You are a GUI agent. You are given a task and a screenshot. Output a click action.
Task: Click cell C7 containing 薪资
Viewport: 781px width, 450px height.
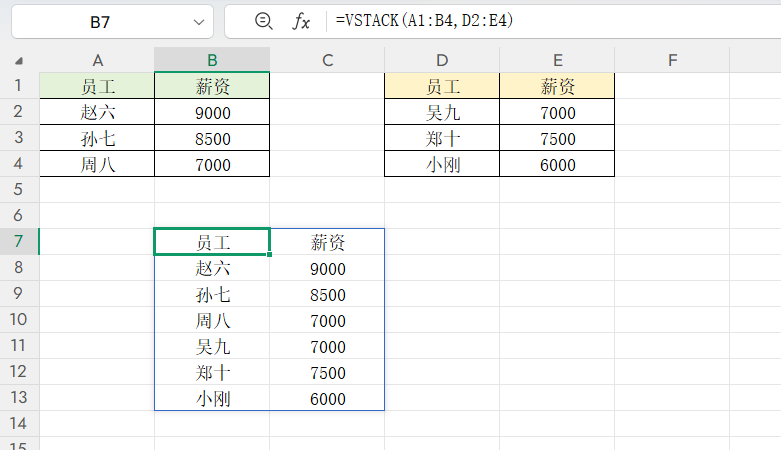tap(327, 242)
